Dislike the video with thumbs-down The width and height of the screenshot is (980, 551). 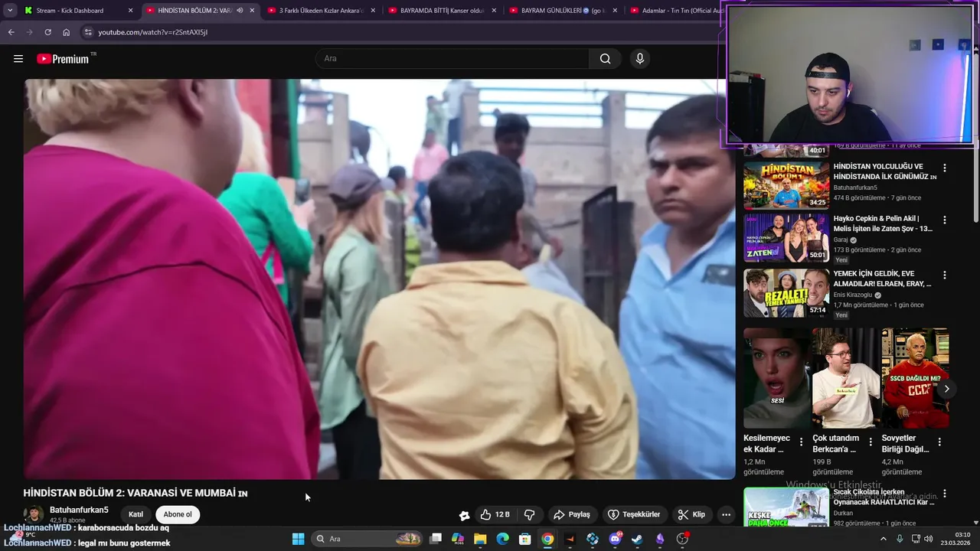pos(529,515)
